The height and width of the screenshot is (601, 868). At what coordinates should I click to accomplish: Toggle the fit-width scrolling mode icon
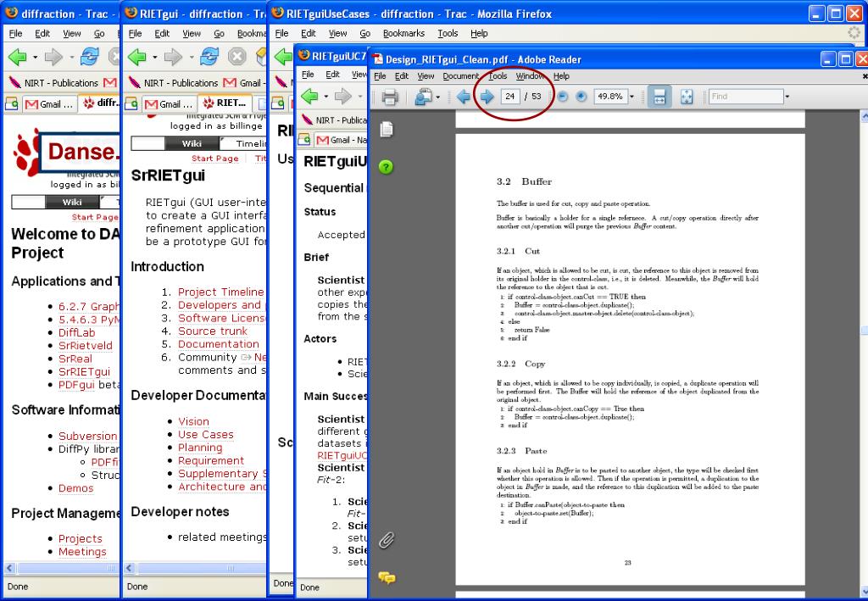659,97
